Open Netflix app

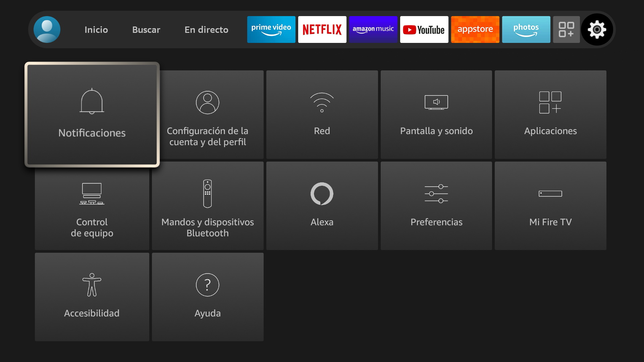pyautogui.click(x=321, y=29)
